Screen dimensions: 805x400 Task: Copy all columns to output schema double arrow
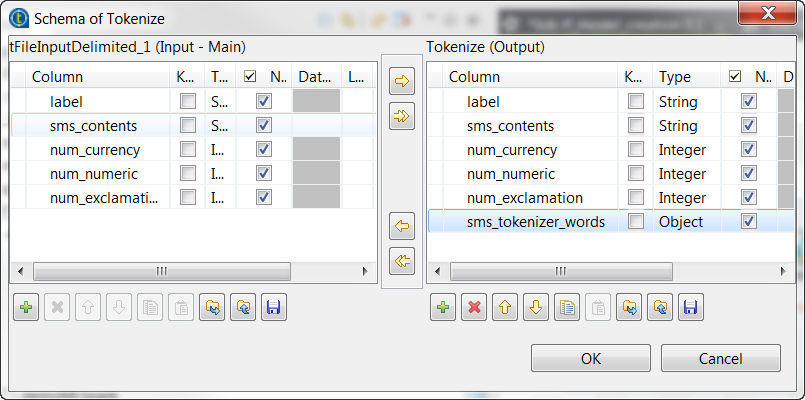coord(401,117)
